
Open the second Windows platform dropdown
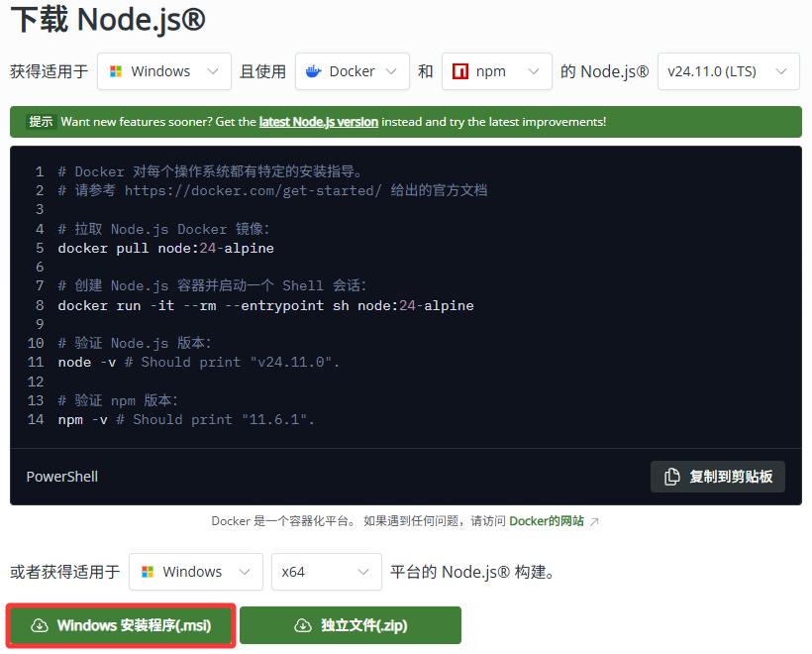coord(195,572)
